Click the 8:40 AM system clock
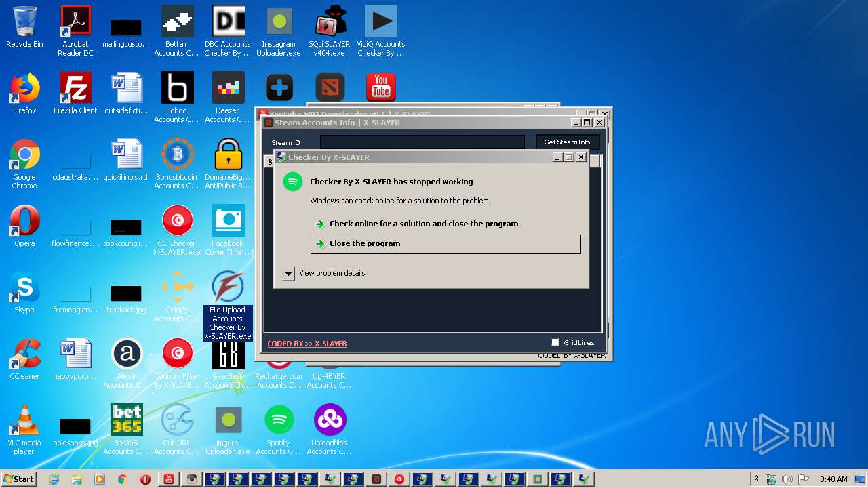 click(x=833, y=479)
